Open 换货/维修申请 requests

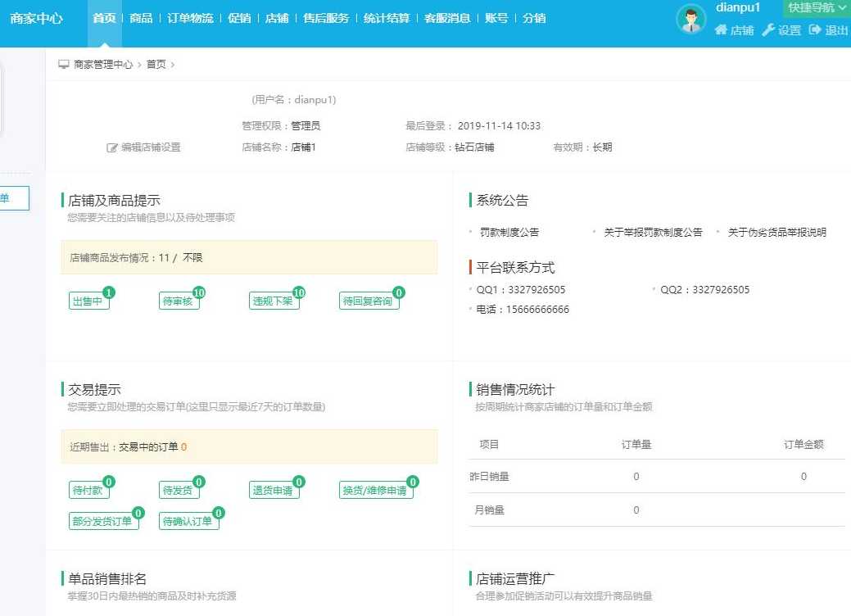click(x=375, y=491)
